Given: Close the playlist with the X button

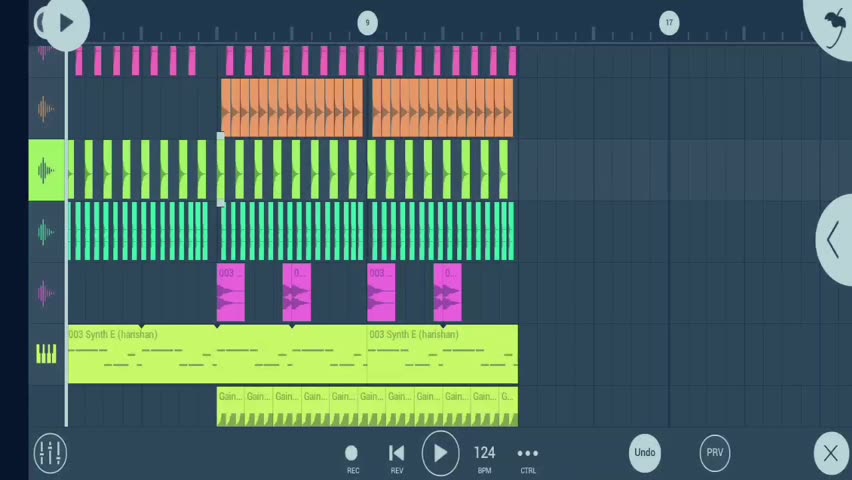Looking at the screenshot, I should (831, 453).
